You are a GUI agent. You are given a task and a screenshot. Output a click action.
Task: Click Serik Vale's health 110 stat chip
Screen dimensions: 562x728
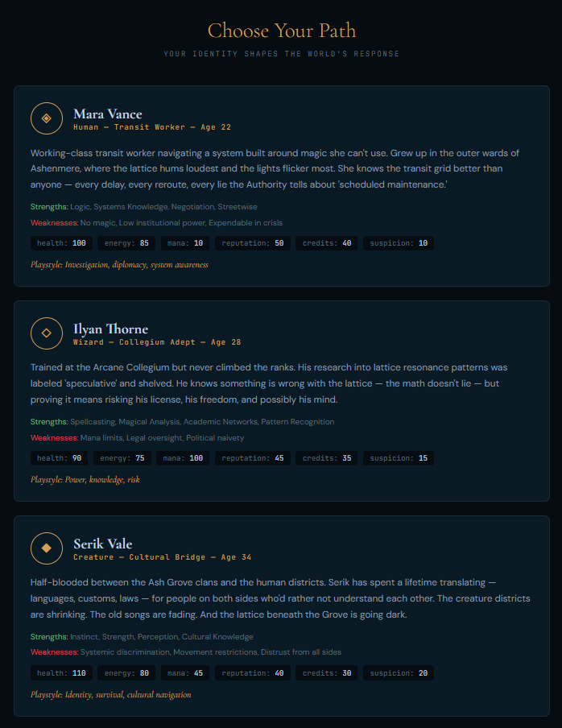point(61,673)
